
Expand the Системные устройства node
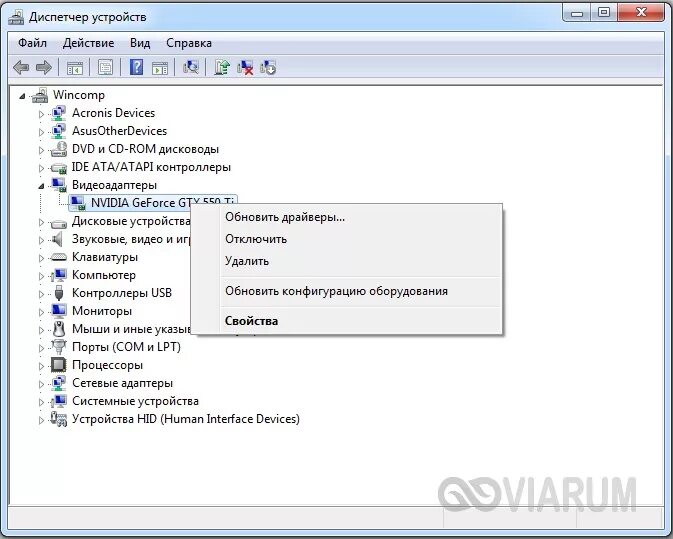click(41, 403)
